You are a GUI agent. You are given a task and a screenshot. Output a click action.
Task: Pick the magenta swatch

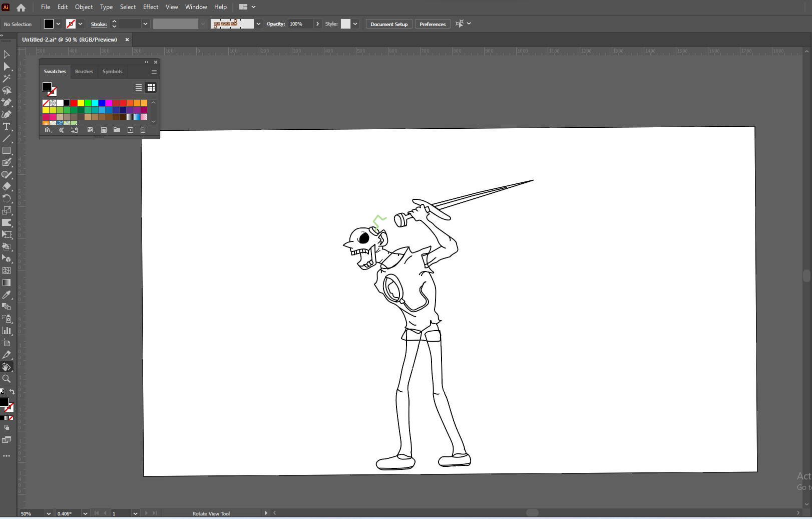109,103
